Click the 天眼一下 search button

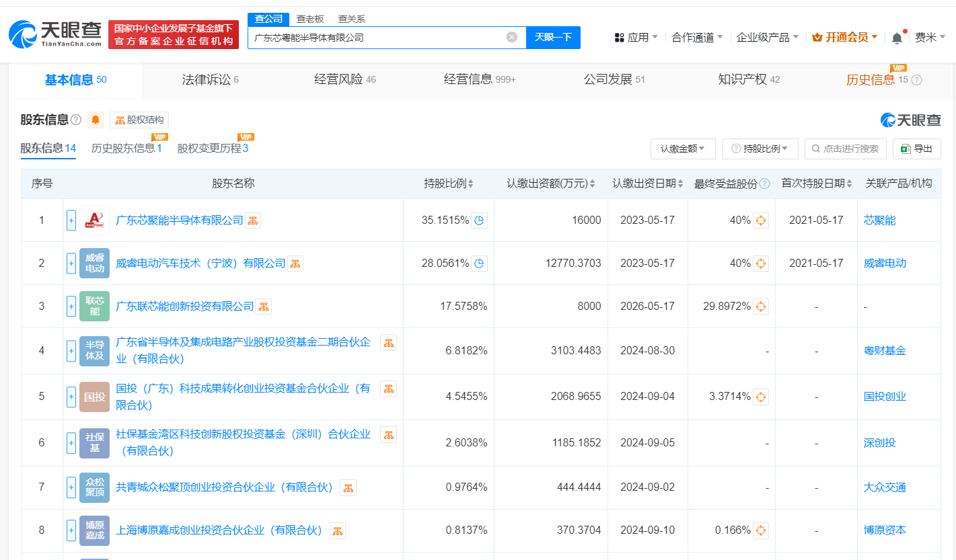553,37
